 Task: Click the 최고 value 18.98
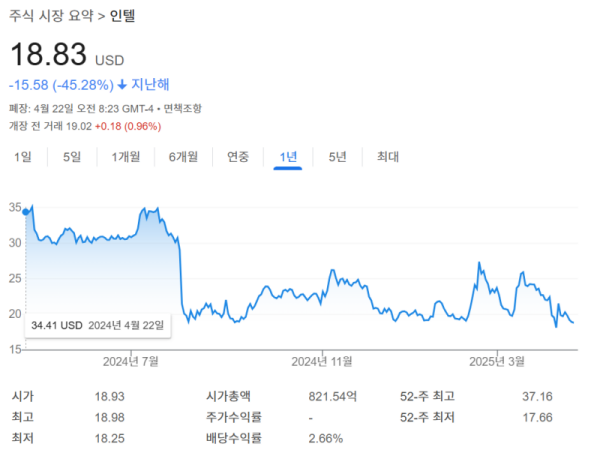coord(109,417)
